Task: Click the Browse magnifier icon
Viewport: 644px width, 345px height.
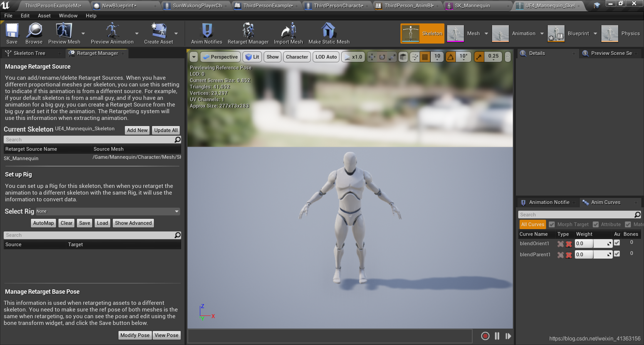Action: (34, 31)
